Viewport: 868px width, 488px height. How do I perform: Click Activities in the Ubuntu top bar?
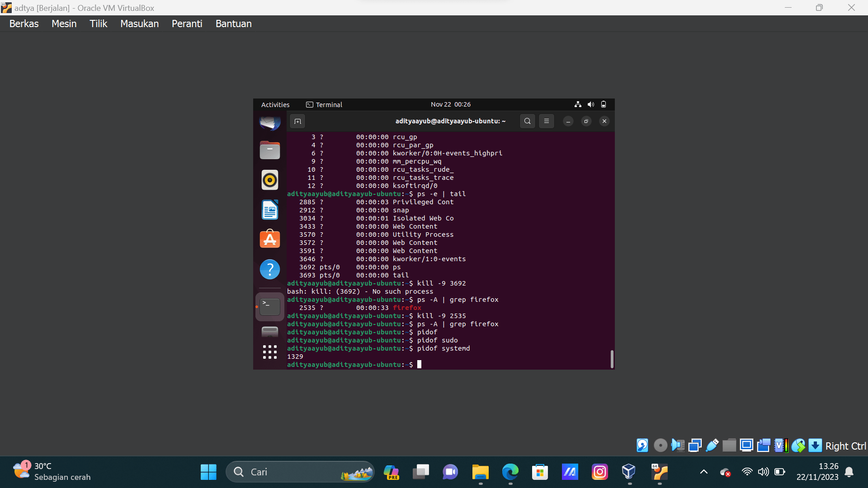pyautogui.click(x=275, y=104)
